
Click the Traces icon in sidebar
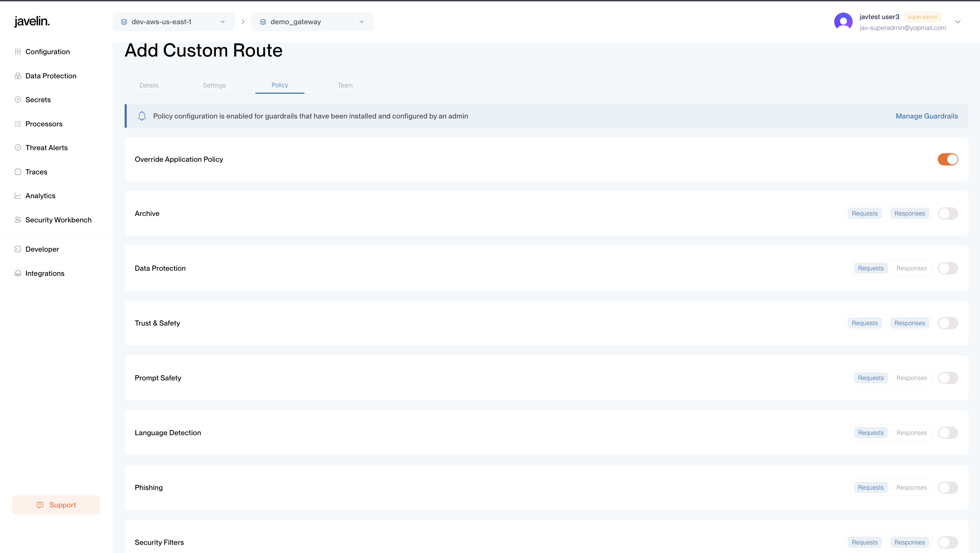click(18, 172)
